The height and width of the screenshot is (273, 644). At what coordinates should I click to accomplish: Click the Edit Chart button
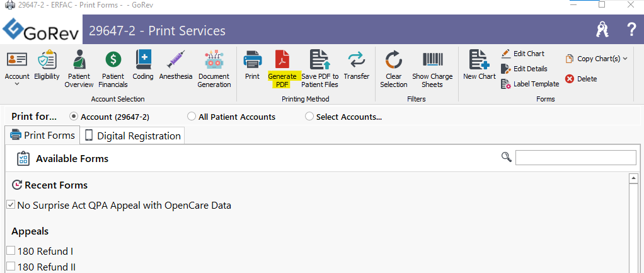[523, 54]
